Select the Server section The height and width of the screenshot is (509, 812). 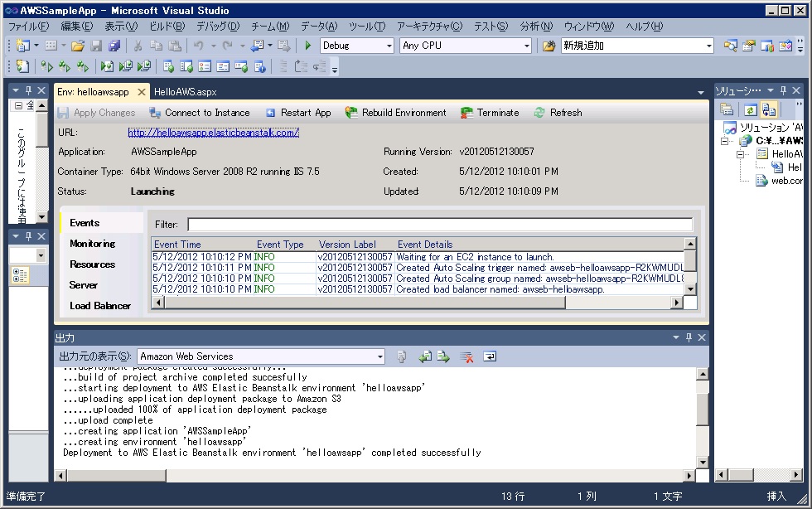[84, 285]
